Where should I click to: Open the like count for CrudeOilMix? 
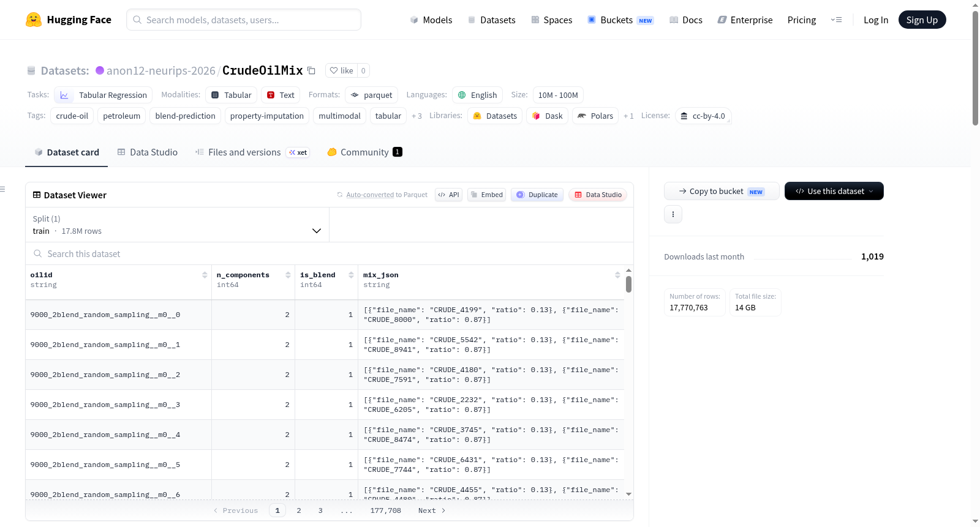(x=363, y=70)
